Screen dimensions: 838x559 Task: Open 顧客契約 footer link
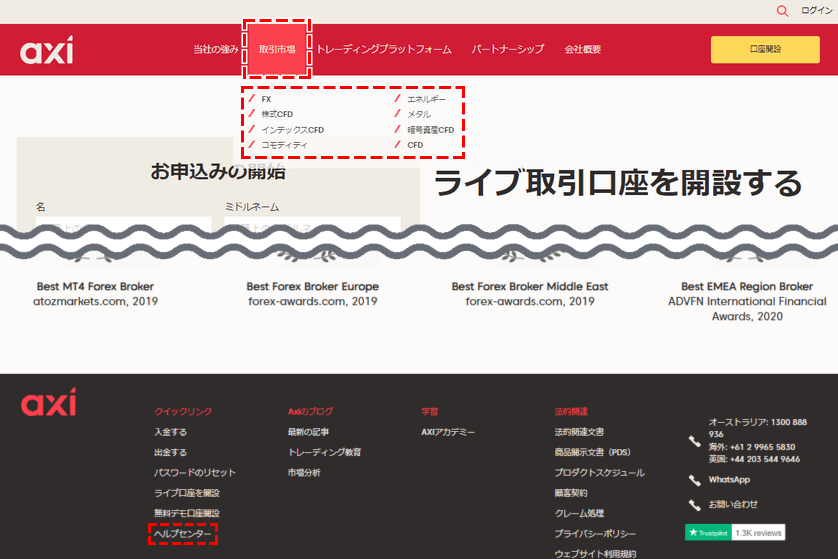pos(571,493)
